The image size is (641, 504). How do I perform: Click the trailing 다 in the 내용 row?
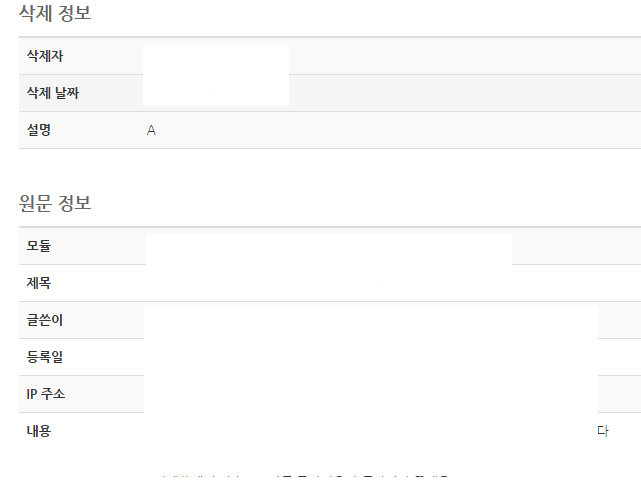(x=603, y=431)
